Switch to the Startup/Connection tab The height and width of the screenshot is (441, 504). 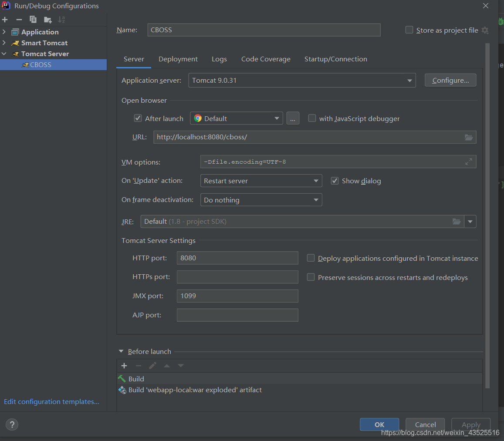(x=335, y=59)
